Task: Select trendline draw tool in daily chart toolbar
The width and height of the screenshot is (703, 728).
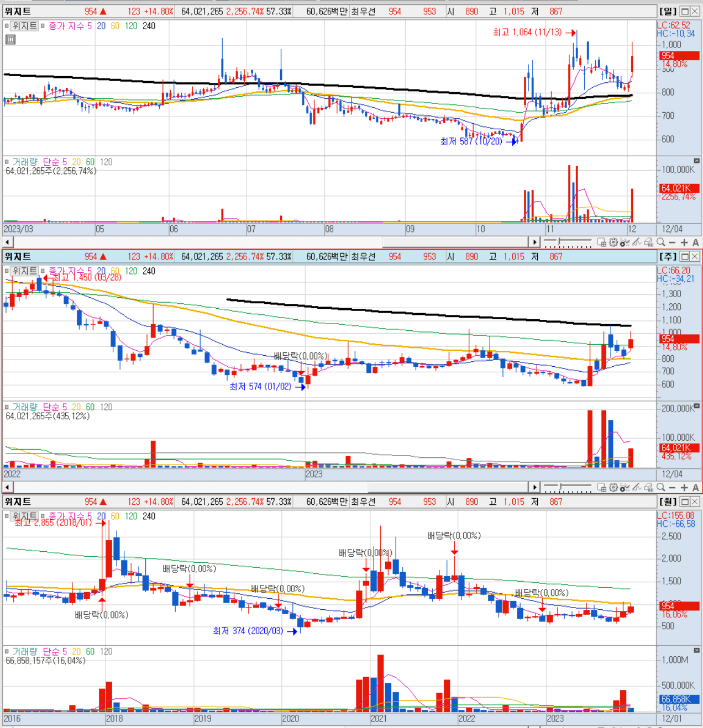Action: pos(637,242)
